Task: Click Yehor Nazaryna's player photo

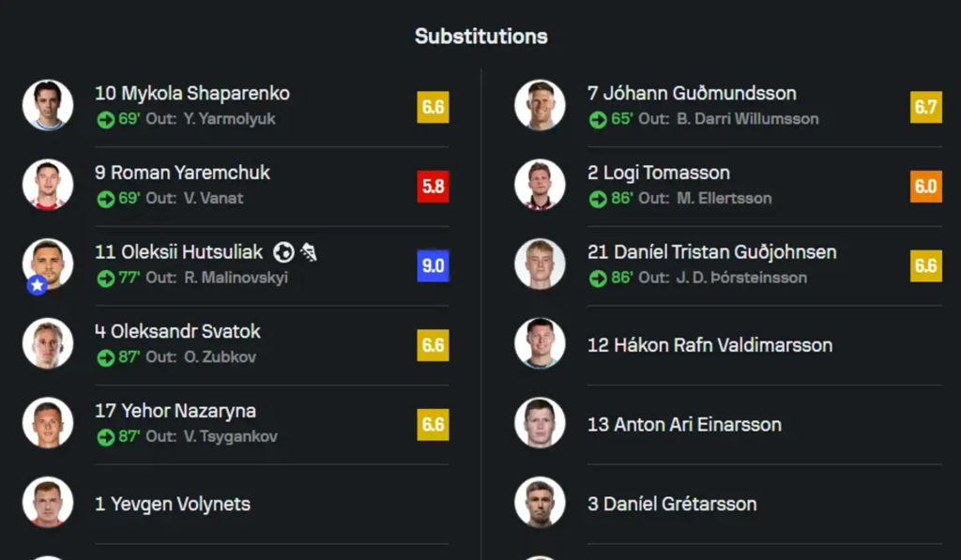Action: pos(48,423)
